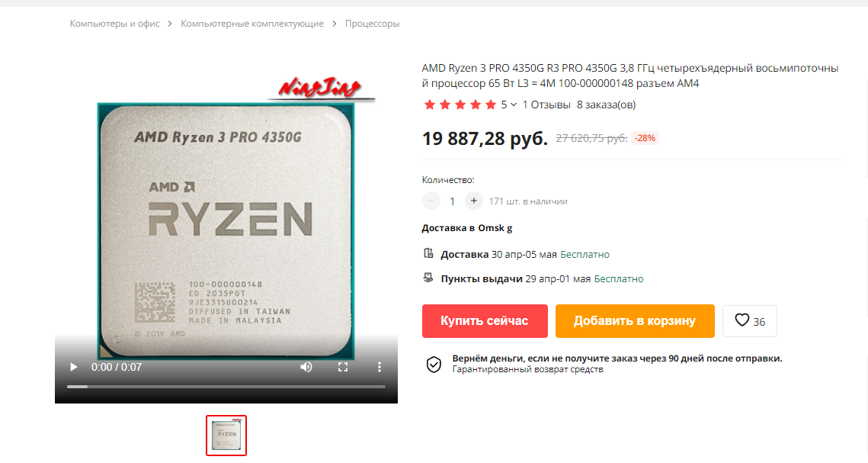868x463 pixels.
Task: Select the Ryzen product thumbnail
Action: pos(226,436)
